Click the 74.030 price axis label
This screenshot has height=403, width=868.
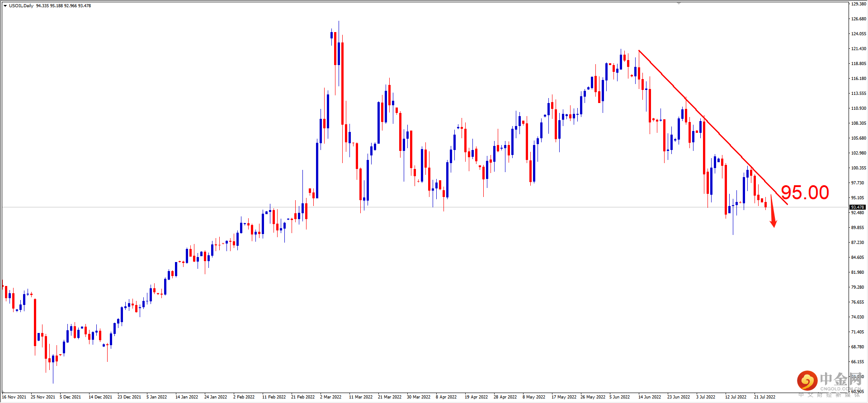[858, 317]
